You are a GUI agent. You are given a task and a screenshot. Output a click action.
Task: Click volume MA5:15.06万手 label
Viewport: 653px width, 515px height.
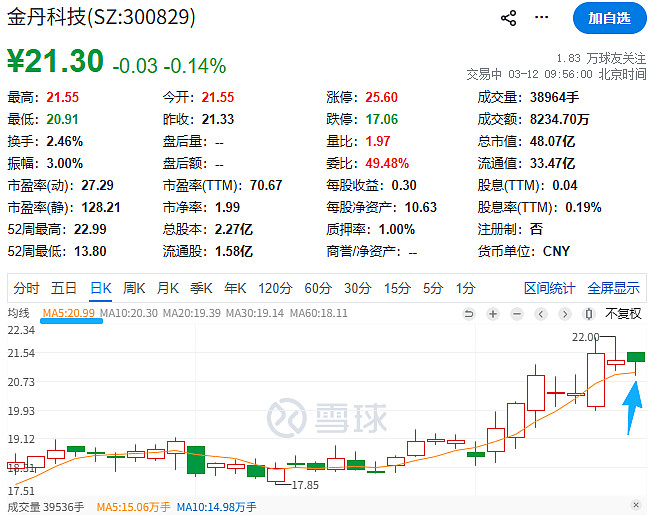[x=133, y=507]
